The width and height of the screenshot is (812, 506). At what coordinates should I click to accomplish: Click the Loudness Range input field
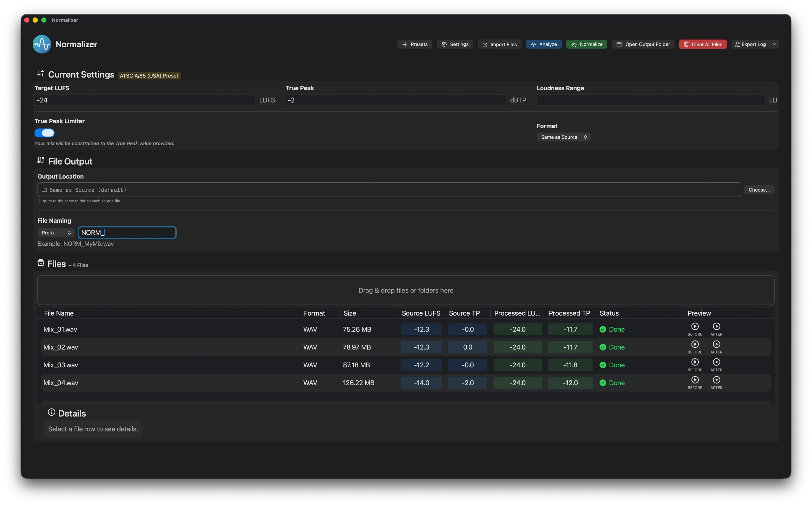point(651,100)
